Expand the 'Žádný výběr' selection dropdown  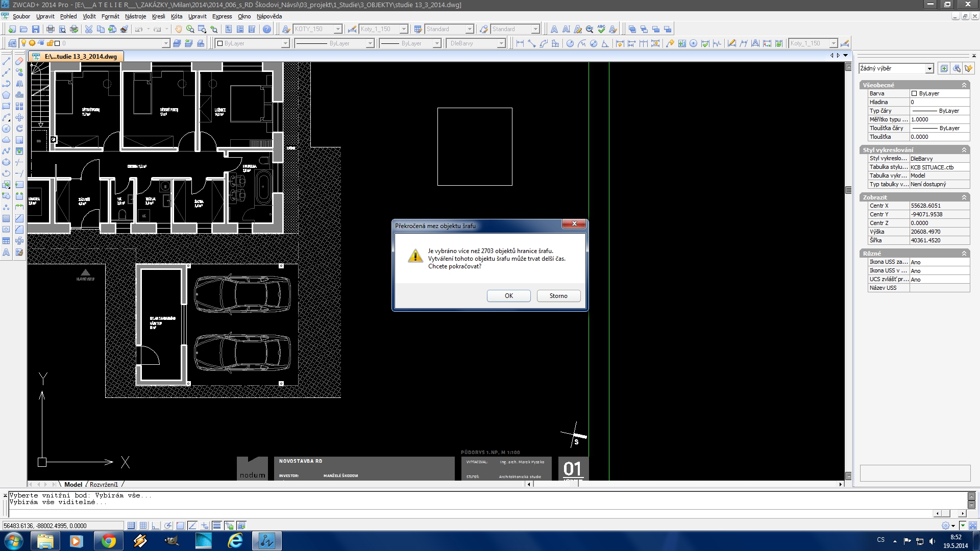click(929, 68)
